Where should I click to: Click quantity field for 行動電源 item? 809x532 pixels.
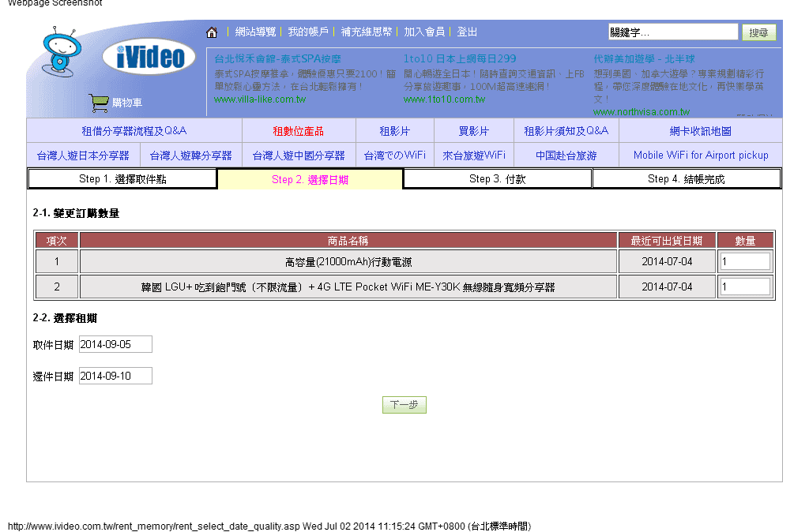click(x=744, y=260)
